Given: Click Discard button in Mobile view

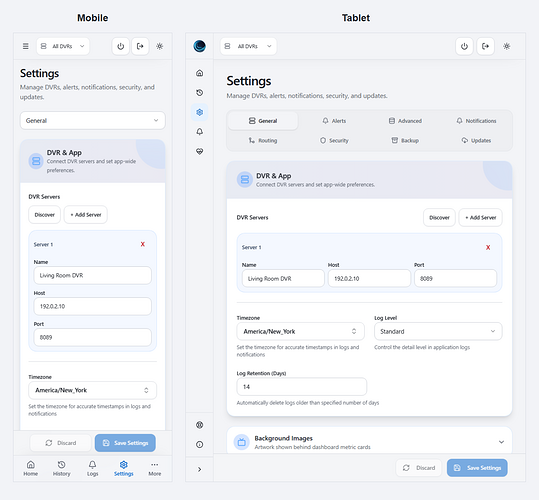Looking at the screenshot, I should pyautogui.click(x=60, y=443).
